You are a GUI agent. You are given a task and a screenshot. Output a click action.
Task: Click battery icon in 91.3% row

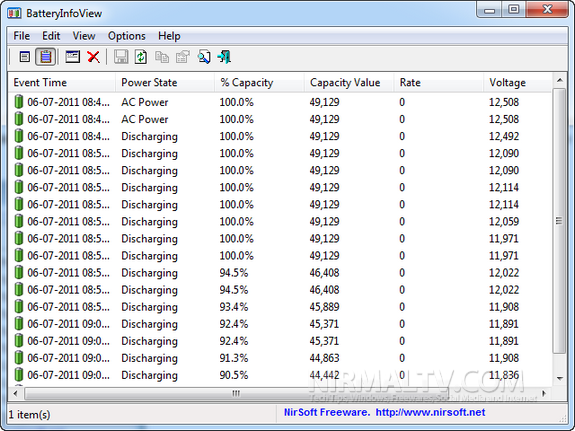pos(18,358)
